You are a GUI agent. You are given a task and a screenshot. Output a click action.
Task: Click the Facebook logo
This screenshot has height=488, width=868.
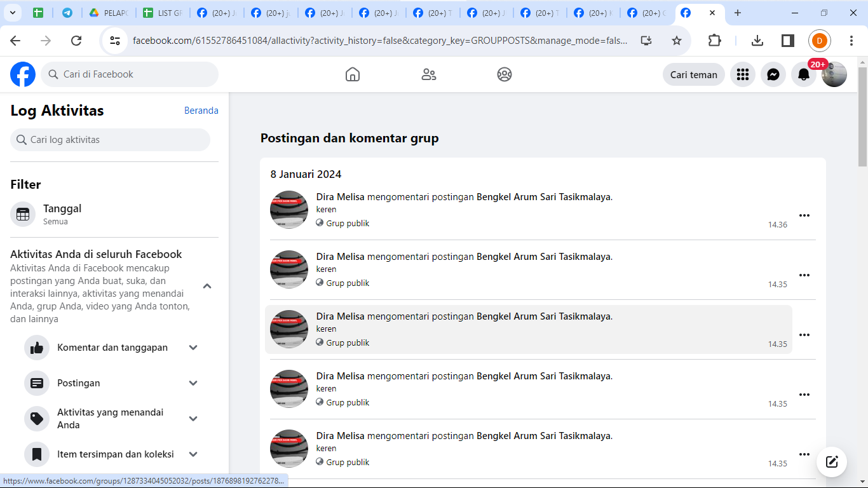tap(23, 74)
